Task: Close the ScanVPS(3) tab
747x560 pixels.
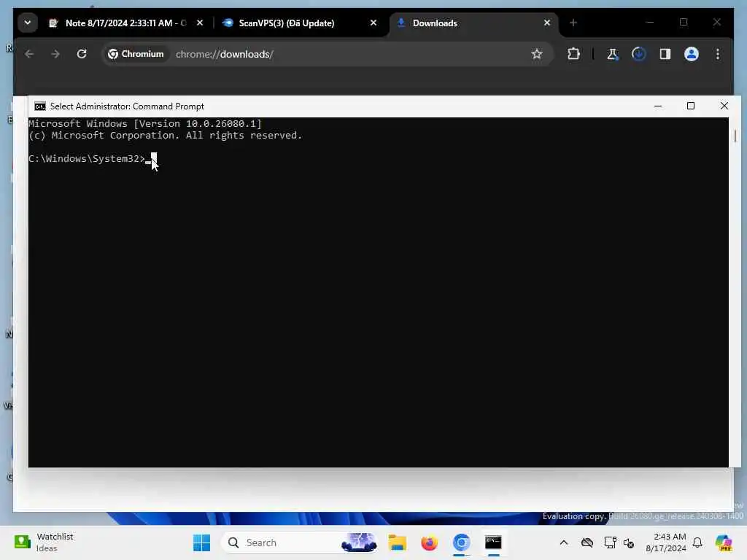Action: (373, 23)
